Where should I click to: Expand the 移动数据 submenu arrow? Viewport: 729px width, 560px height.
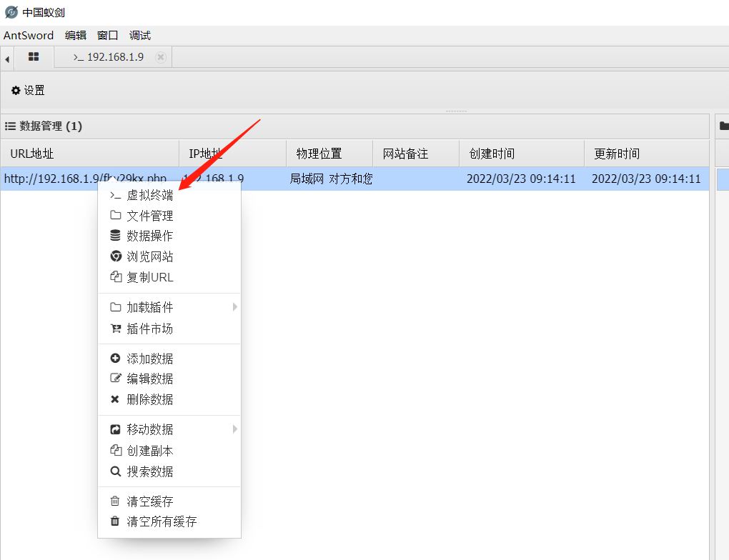235,429
